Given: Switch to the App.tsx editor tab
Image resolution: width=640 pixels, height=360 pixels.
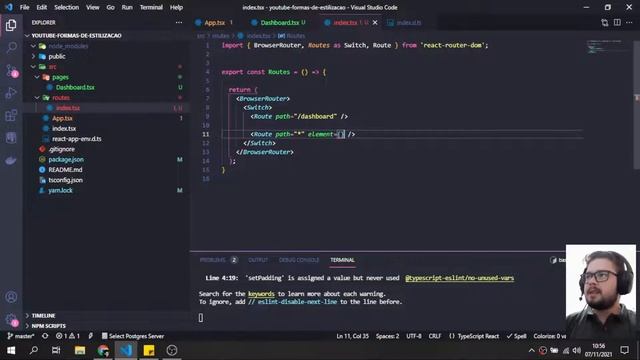Looking at the screenshot, I should click(214, 22).
